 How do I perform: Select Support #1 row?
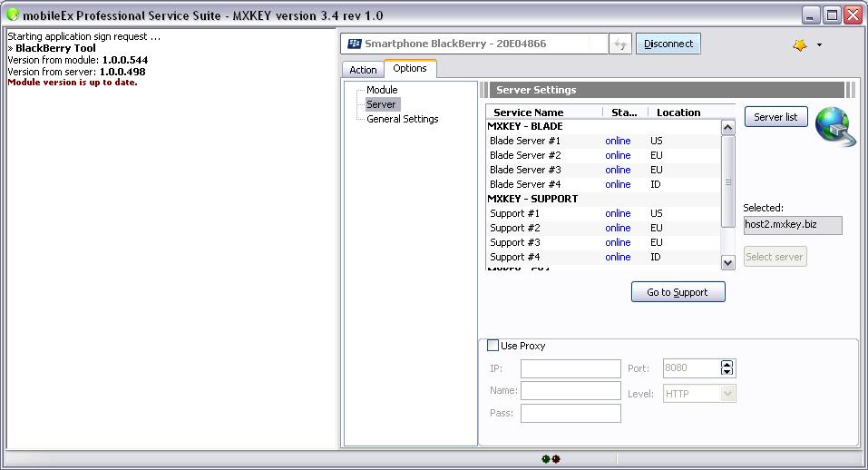point(603,213)
